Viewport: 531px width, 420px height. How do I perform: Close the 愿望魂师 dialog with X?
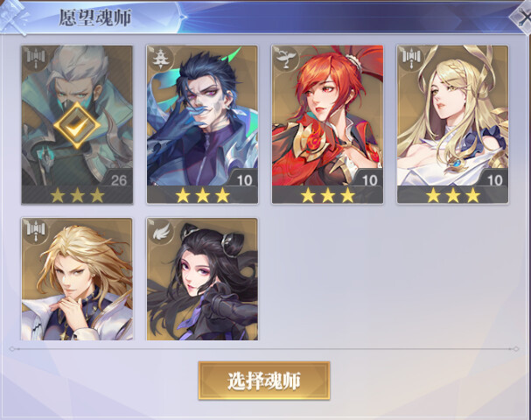pyautogui.click(x=522, y=17)
